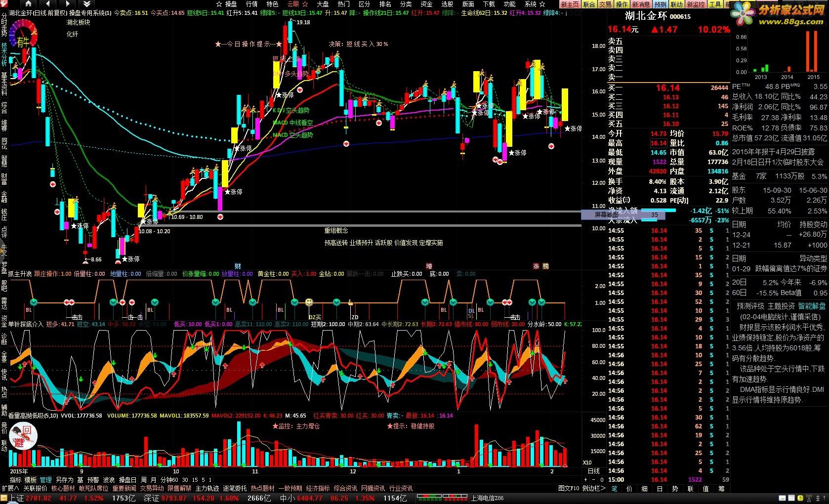Open the 行业资讯 tab

coord(401,488)
